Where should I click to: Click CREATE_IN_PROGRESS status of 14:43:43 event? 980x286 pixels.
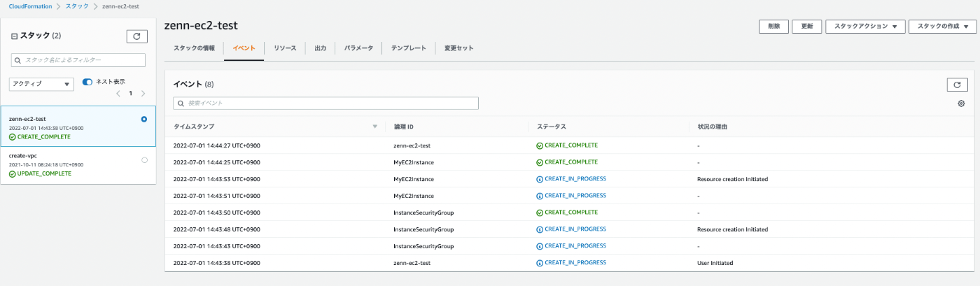[x=571, y=245]
